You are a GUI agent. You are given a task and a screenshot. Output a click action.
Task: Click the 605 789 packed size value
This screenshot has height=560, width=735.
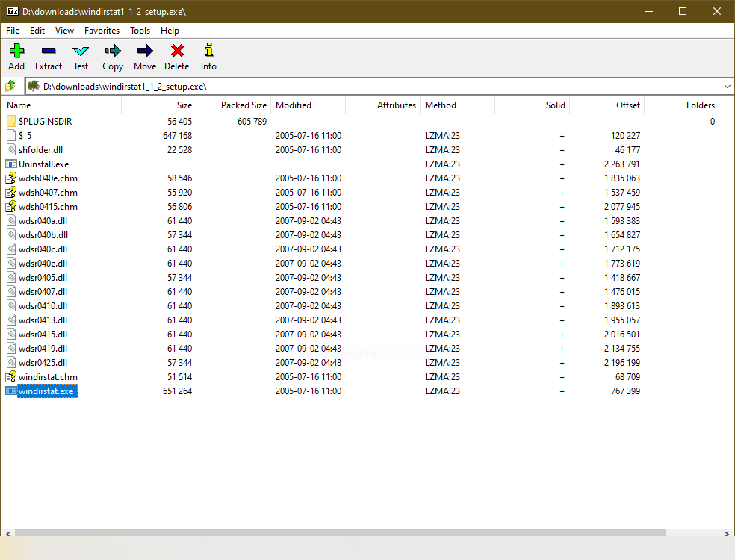click(x=252, y=122)
